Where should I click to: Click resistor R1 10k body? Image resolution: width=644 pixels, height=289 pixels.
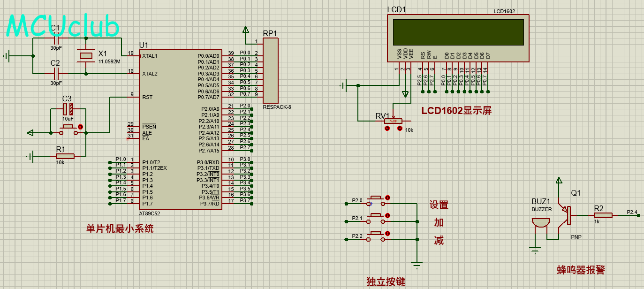pos(65,156)
